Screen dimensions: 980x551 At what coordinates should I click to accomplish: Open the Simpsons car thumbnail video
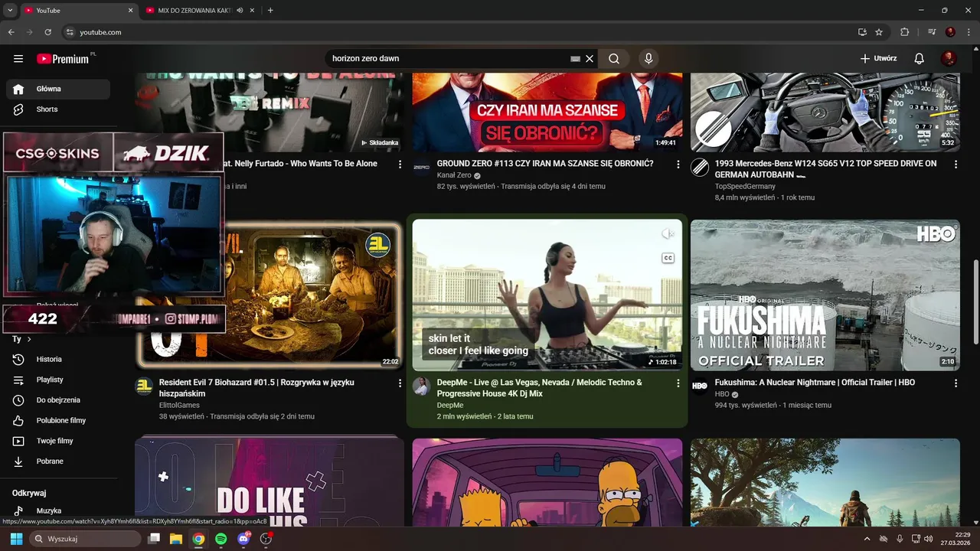click(x=547, y=482)
